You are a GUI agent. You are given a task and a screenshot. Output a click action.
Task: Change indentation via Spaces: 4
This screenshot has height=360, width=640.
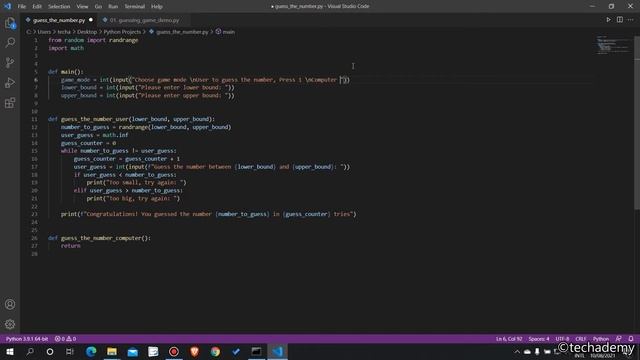click(539, 339)
